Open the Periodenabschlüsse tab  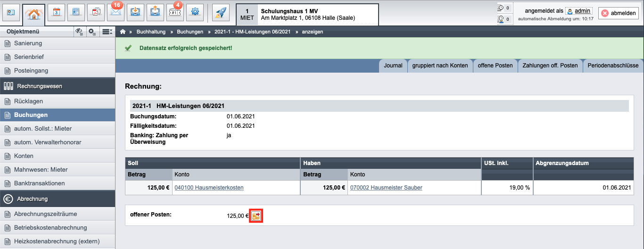(x=613, y=66)
